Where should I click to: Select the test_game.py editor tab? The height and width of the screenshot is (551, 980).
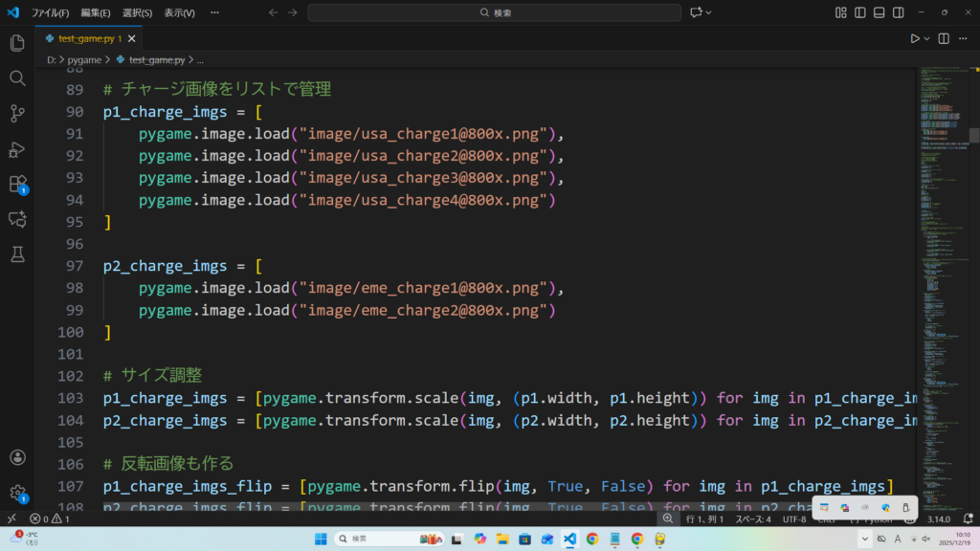[84, 38]
